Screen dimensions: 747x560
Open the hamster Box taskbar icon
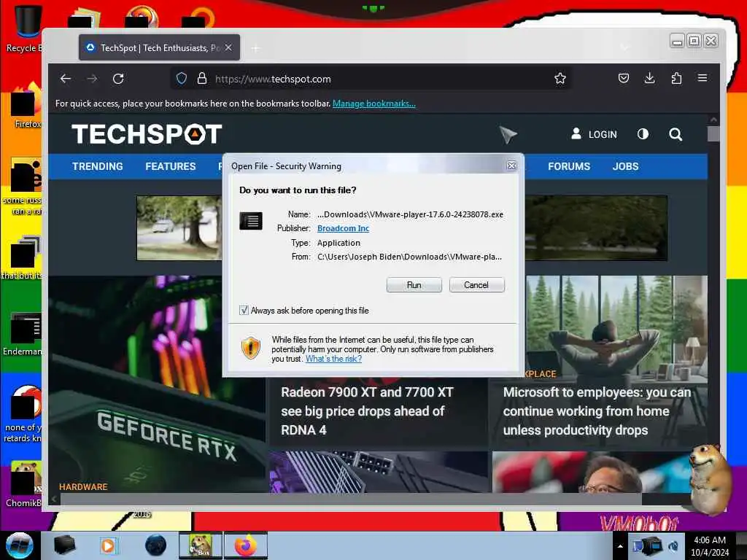click(201, 545)
